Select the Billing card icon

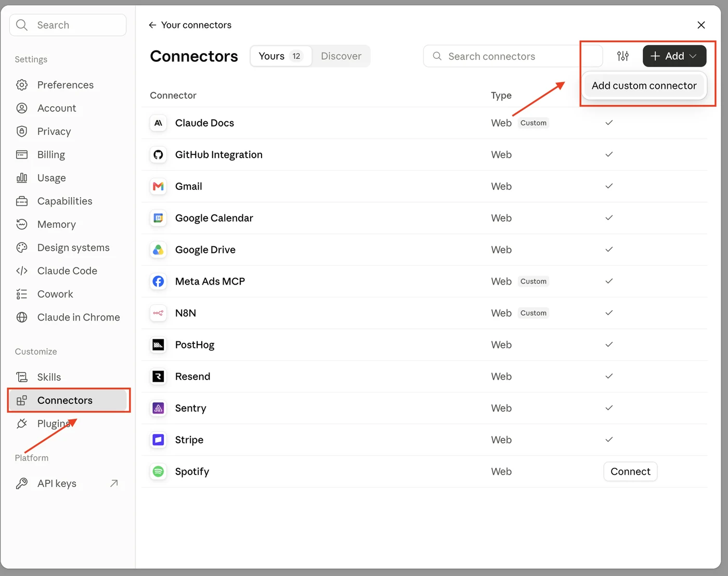click(22, 155)
